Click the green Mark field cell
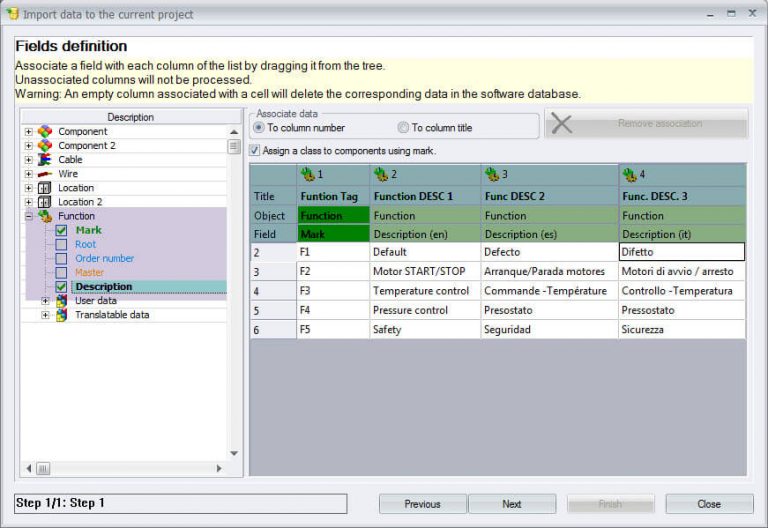768x528 pixels. click(333, 234)
